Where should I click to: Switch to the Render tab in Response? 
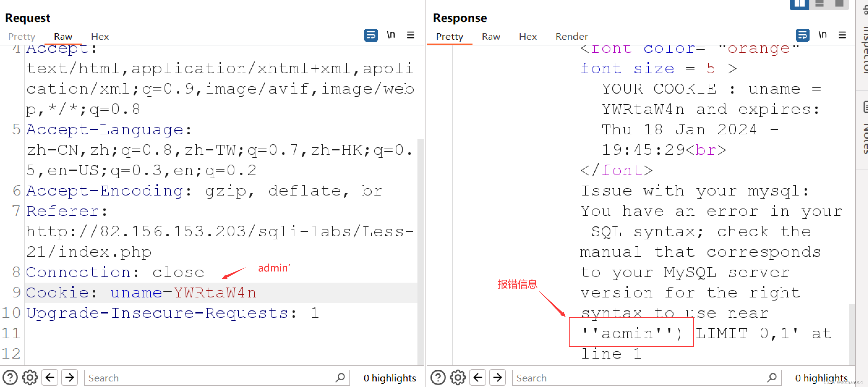point(571,36)
